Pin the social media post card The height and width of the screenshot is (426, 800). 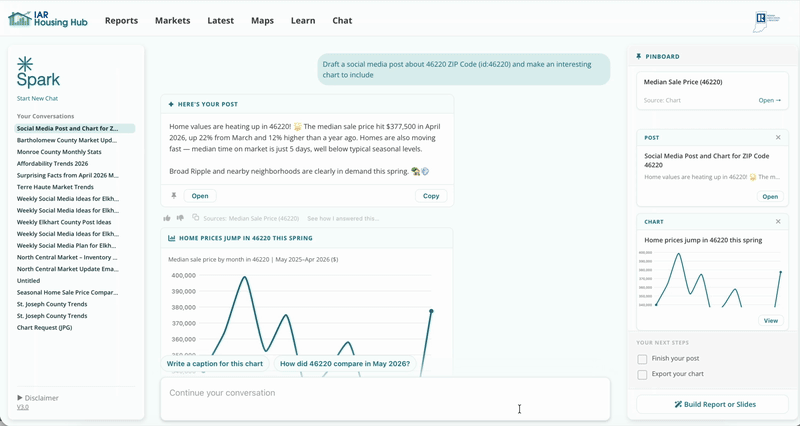(x=173, y=196)
